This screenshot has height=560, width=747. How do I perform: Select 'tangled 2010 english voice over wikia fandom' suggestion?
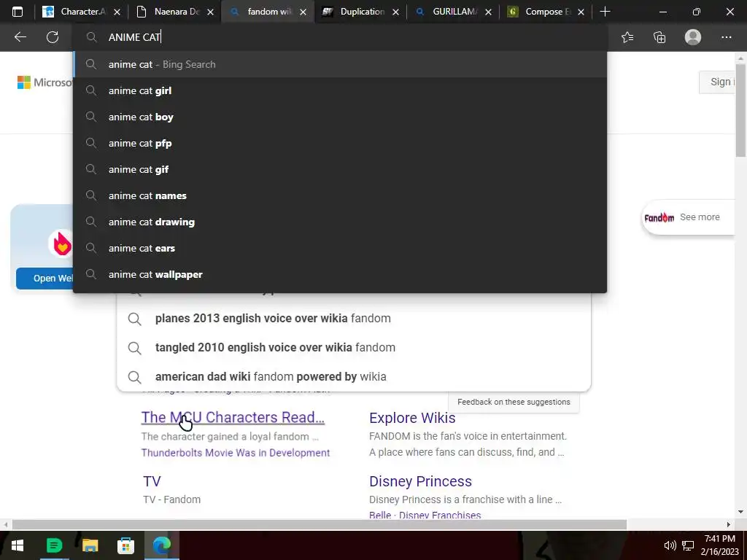pyautogui.click(x=354, y=347)
